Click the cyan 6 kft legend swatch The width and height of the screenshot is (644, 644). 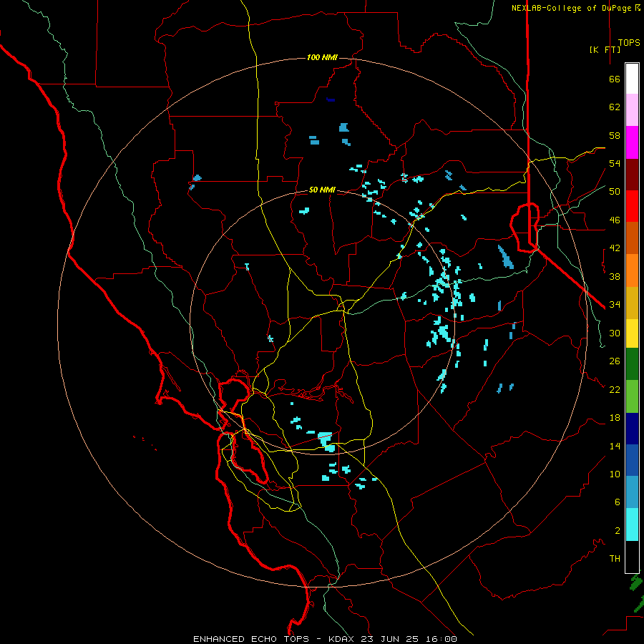[x=632, y=525]
